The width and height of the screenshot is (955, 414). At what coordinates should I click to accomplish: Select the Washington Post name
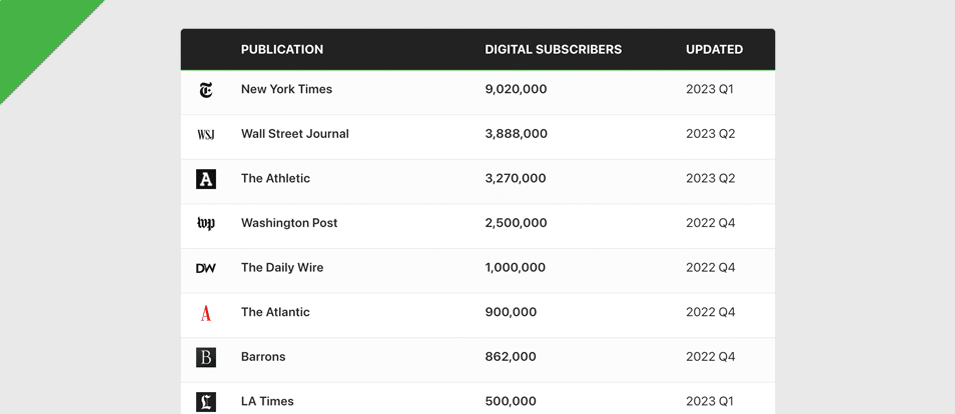tap(289, 223)
